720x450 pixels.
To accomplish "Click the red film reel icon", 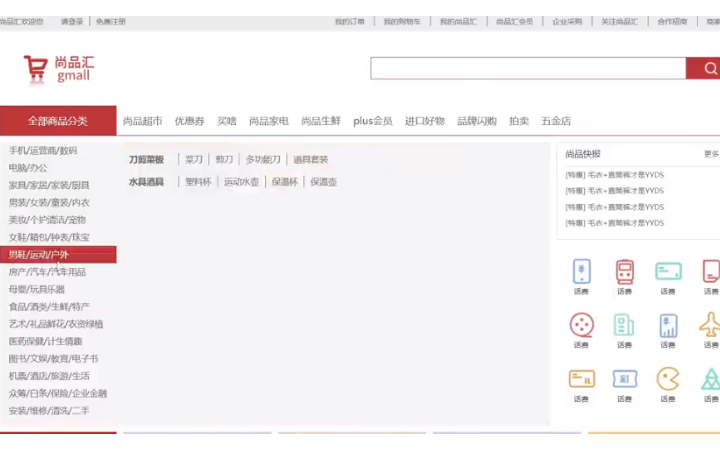I will 581,325.
